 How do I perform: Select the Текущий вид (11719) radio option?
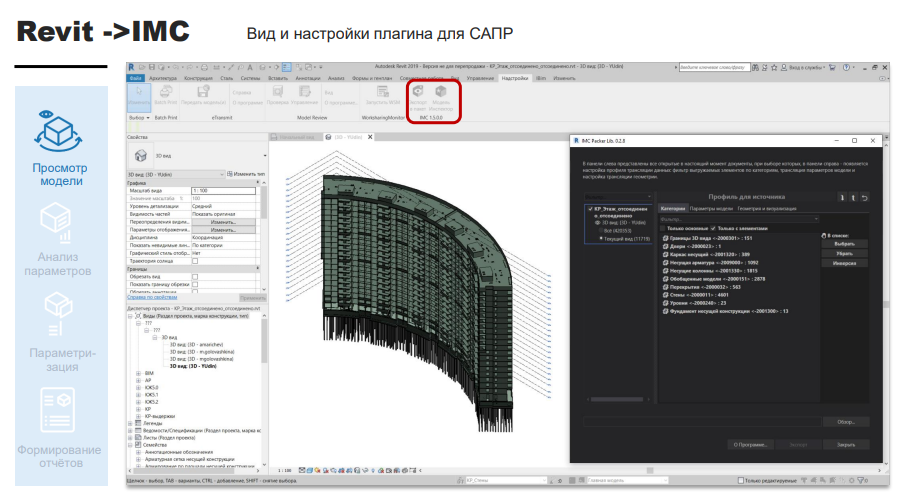[601, 238]
